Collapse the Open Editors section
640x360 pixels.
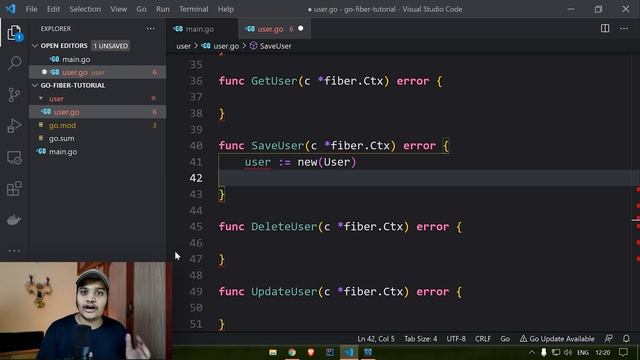click(35, 46)
